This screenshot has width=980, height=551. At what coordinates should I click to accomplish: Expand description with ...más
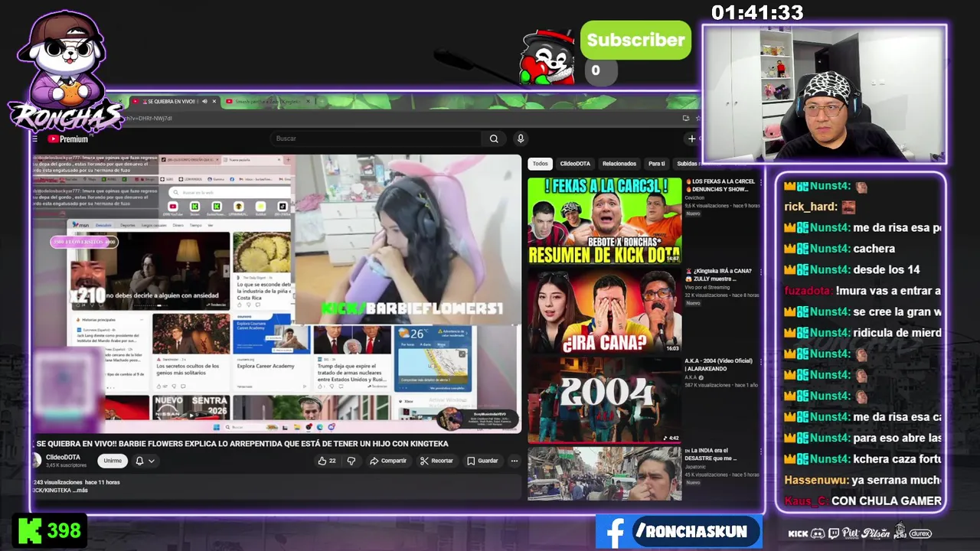click(x=80, y=490)
